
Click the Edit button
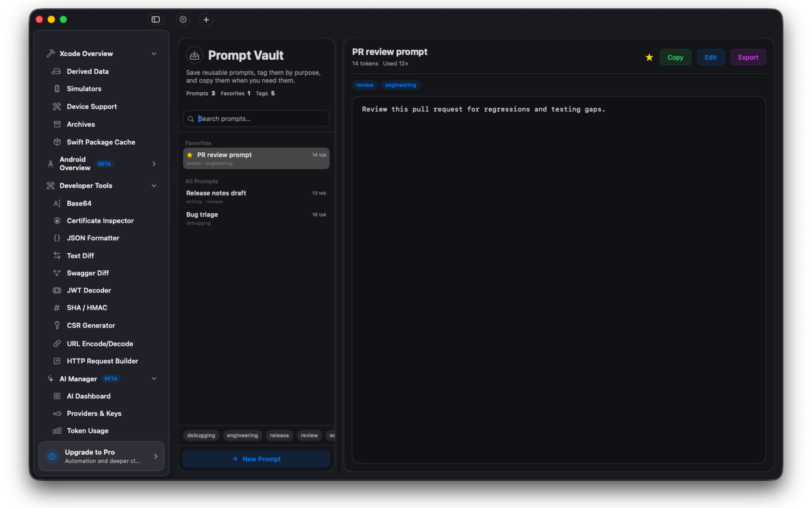click(x=711, y=58)
